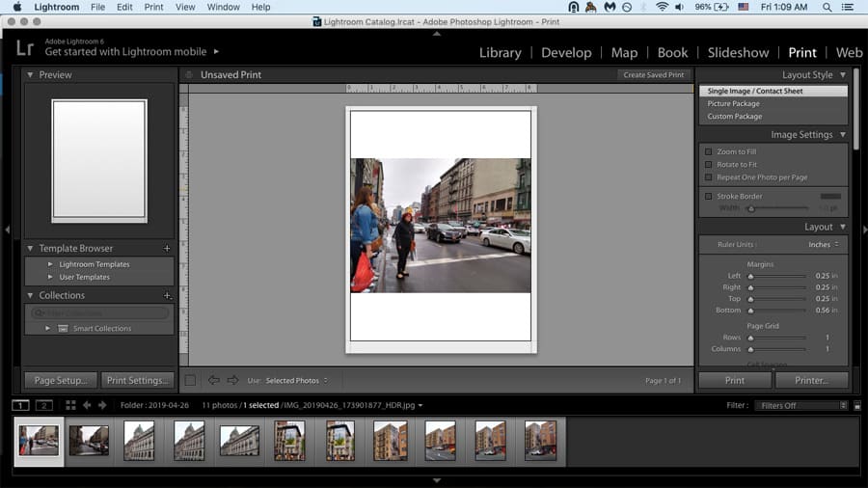Click the stroke border color swatch
Screen dimensions: 868x488
point(830,196)
